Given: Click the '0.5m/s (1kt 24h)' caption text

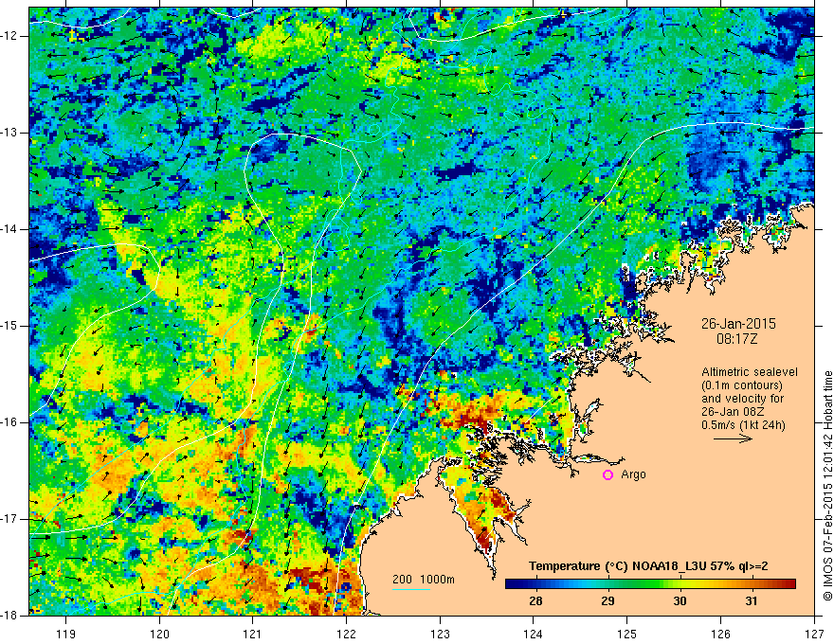Looking at the screenshot, I should coord(743,425).
